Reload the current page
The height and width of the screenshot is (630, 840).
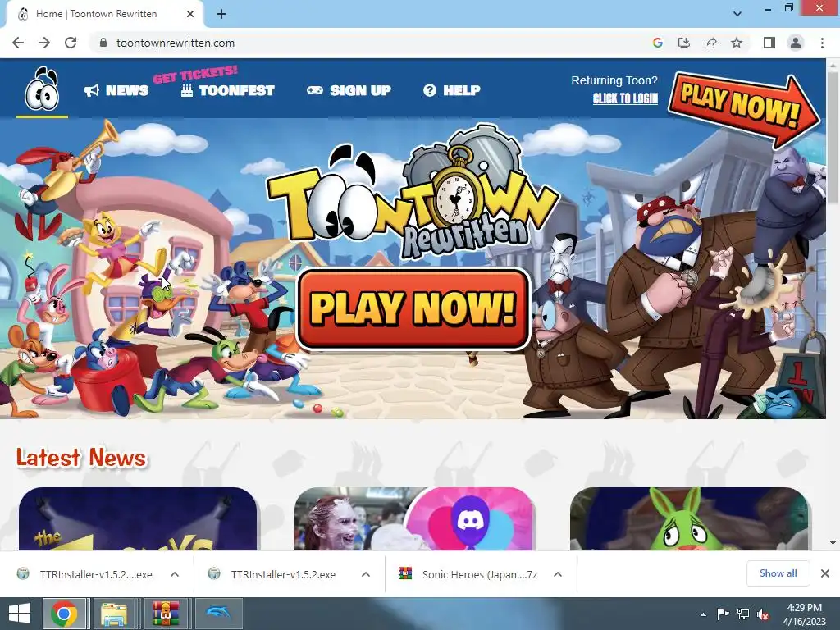71,43
